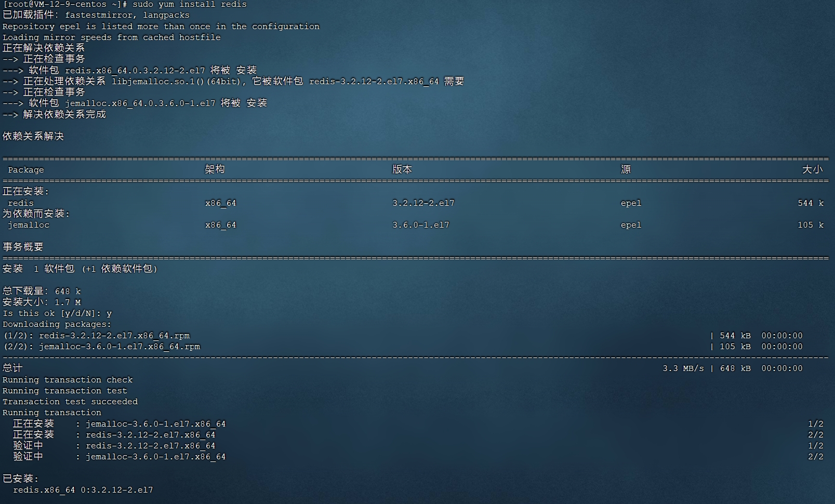Click '3.3 MB/s' total speed value
Screen dimensions: 835x504
click(x=683, y=368)
